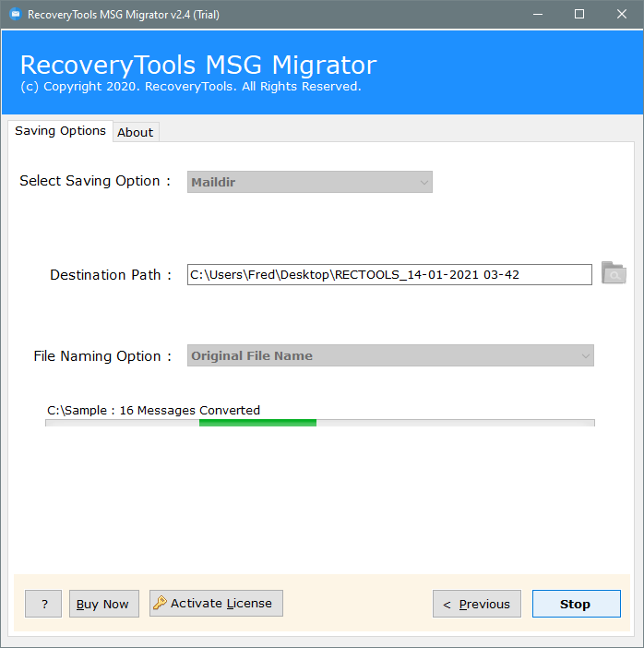The height and width of the screenshot is (648, 644).
Task: Switch to the About tab
Action: pyautogui.click(x=136, y=132)
